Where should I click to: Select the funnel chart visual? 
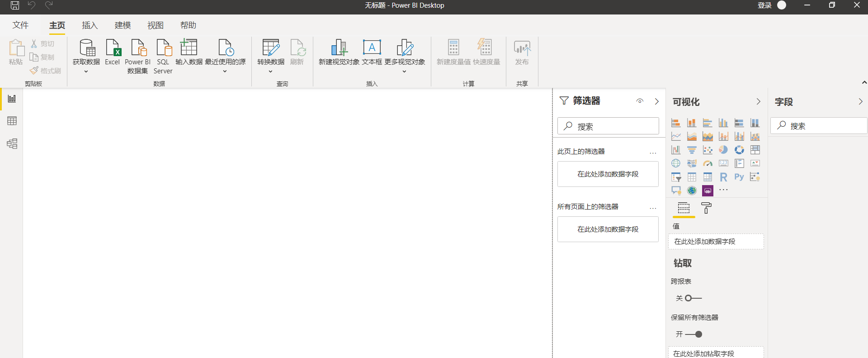[692, 150]
